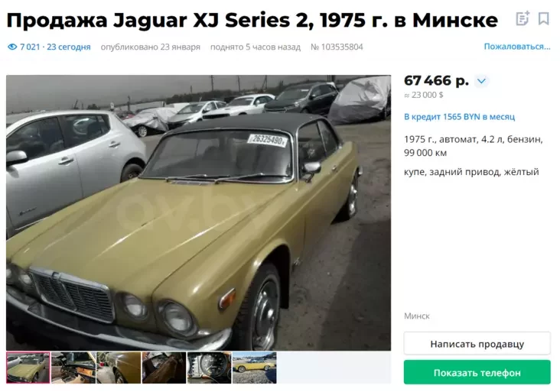Click the '7 021 · 23 сегодня' view statistics
560x392 pixels.
(55, 47)
